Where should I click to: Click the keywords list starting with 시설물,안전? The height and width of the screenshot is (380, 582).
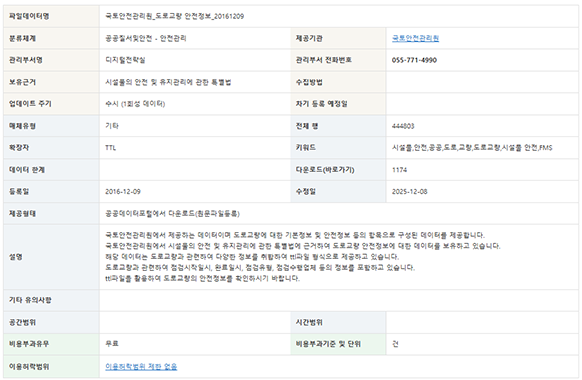click(x=472, y=148)
